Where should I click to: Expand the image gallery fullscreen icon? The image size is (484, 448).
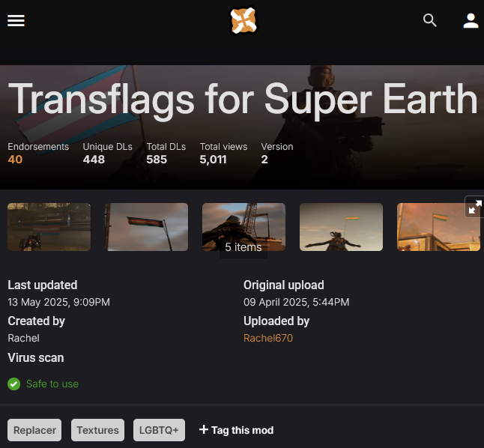(x=475, y=207)
